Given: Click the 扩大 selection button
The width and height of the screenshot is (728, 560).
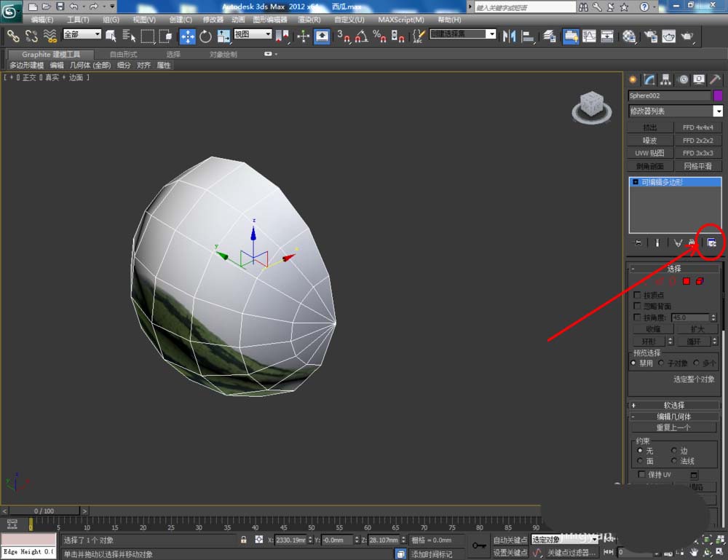Looking at the screenshot, I should click(x=697, y=329).
